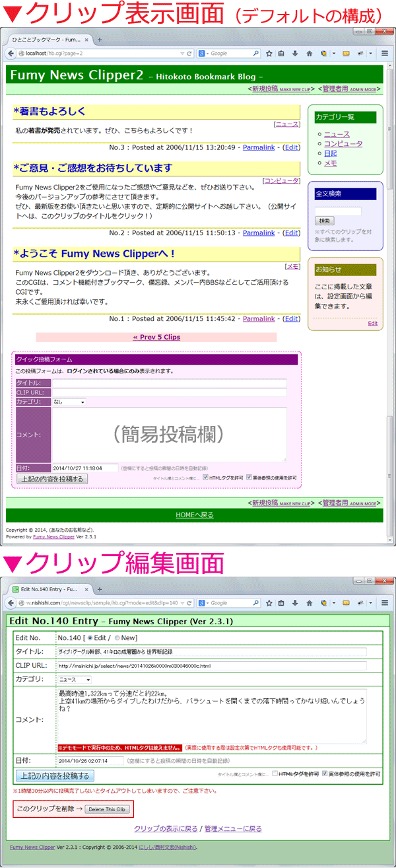Viewport: 396px width, 868px height.
Task: Go to home page in upper browser
Action: (309, 53)
